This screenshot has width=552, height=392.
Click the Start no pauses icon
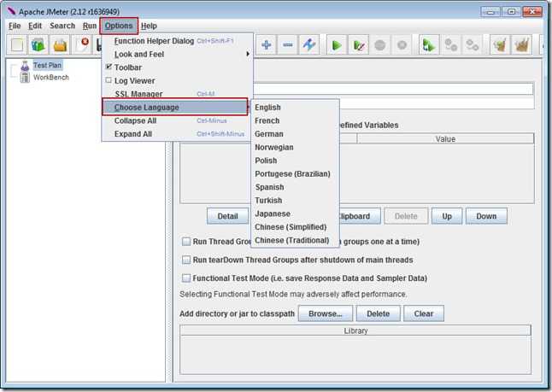(x=358, y=45)
